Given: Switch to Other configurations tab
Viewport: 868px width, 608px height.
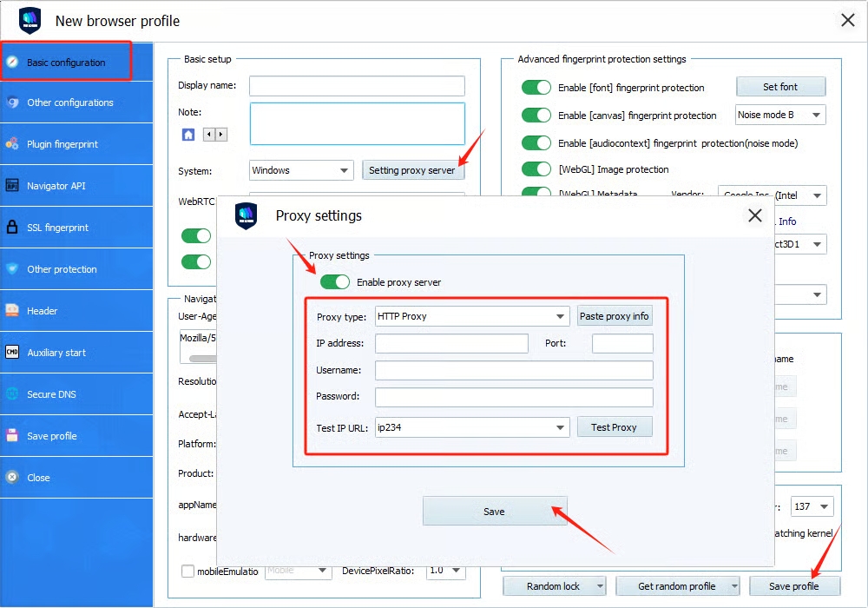Looking at the screenshot, I should click(x=69, y=102).
